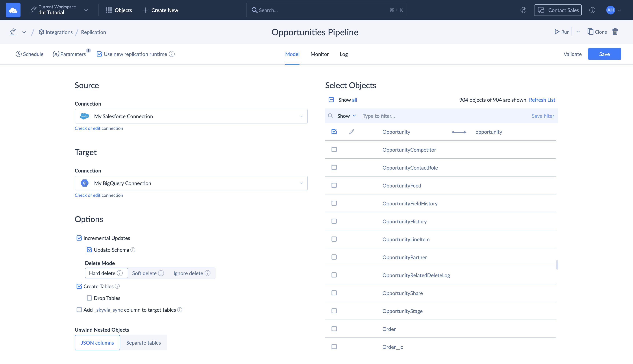This screenshot has height=364, width=633.
Task: Click the Clone copy icon
Action: 591,31
